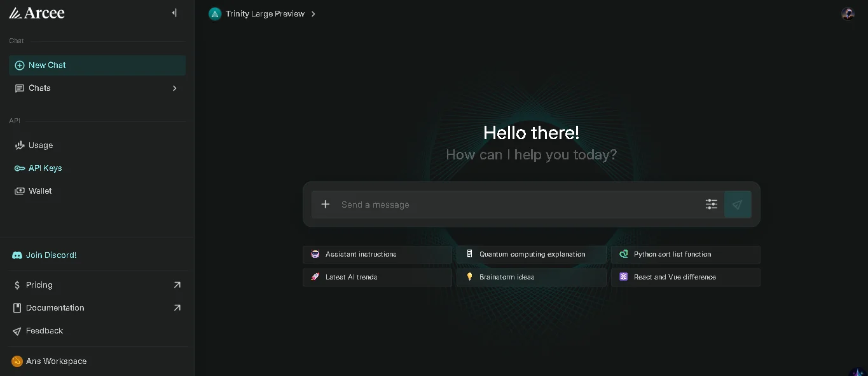Open the user profile avatar
The width and height of the screenshot is (868, 376).
(848, 13)
